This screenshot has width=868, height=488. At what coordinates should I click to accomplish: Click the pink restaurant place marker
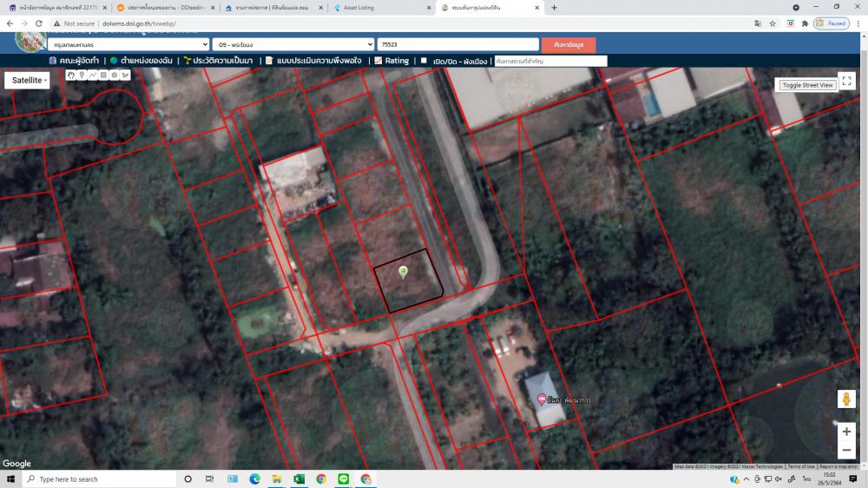pos(542,399)
